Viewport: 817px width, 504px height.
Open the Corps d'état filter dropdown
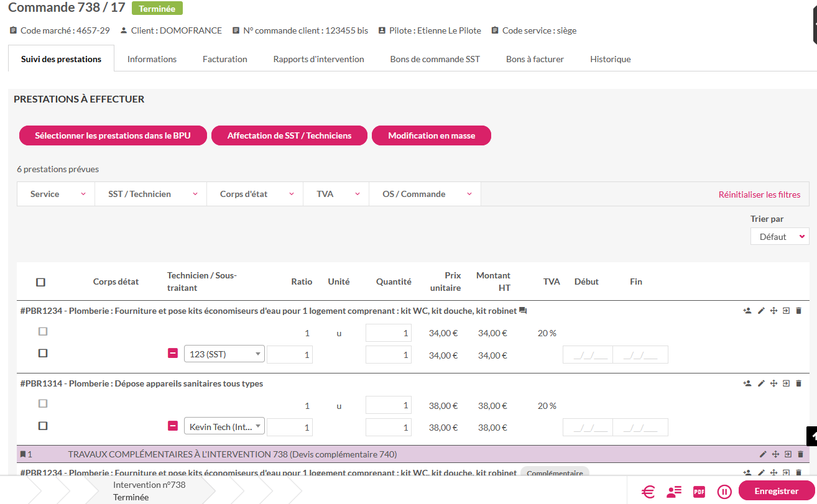coord(254,193)
